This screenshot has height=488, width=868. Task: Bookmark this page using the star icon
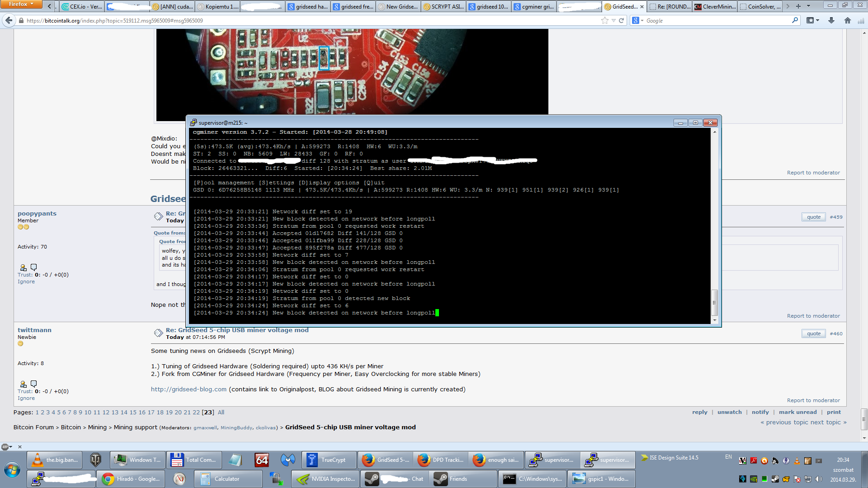click(605, 20)
